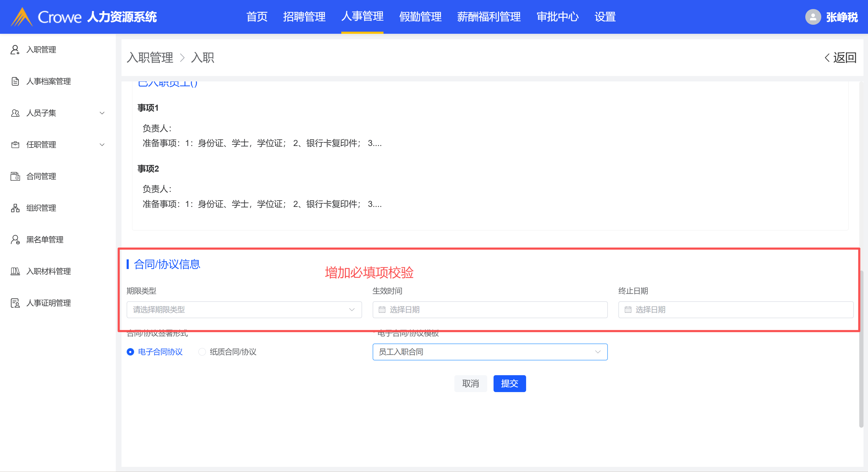This screenshot has width=868, height=472.
Task: Switch to the 招聘管理 top menu
Action: point(304,17)
